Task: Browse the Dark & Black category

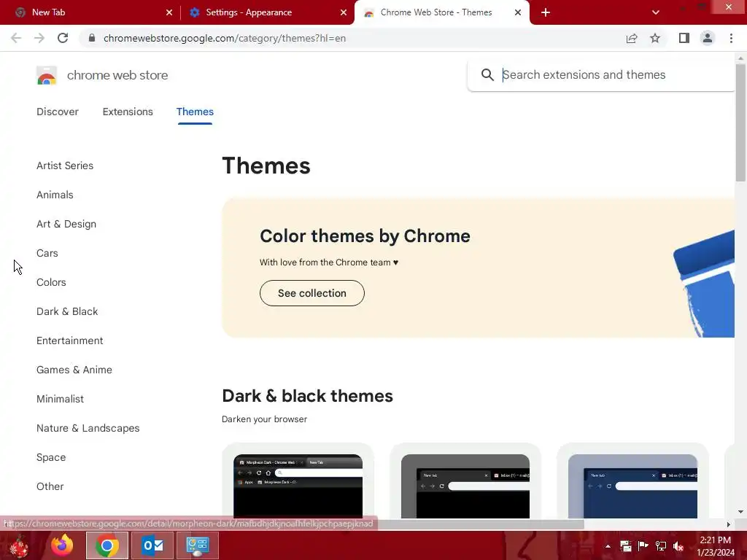Action: (67, 311)
